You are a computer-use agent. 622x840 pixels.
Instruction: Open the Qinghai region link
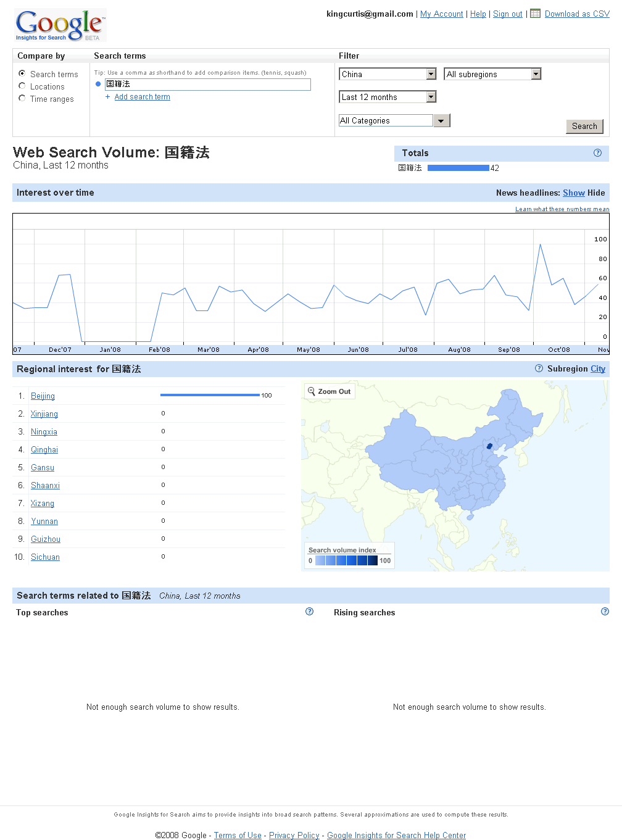coord(44,450)
